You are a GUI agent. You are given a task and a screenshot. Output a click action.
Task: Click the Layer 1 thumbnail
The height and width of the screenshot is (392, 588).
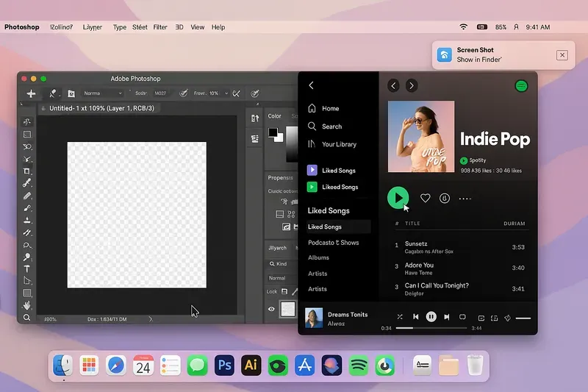[x=288, y=309]
